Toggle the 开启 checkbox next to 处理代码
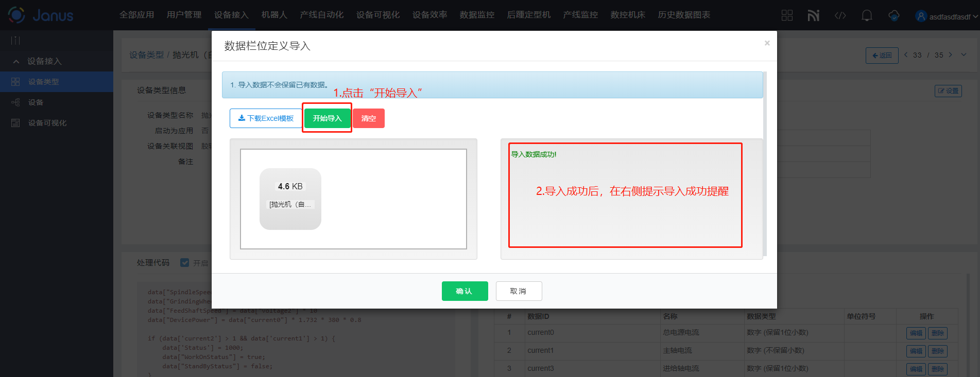The height and width of the screenshot is (377, 980). click(184, 262)
